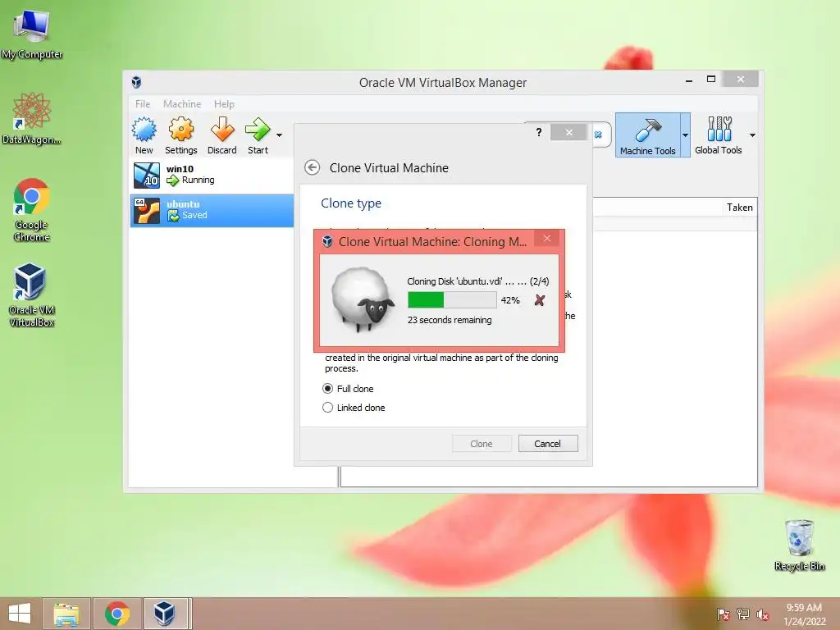Open Google Chrome desktop shortcut
Viewport: 840px width, 630px height.
coord(32,209)
